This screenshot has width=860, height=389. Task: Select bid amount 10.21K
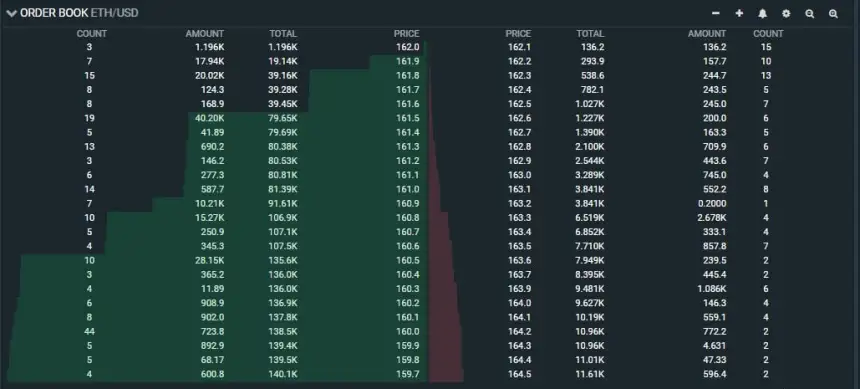click(210, 204)
